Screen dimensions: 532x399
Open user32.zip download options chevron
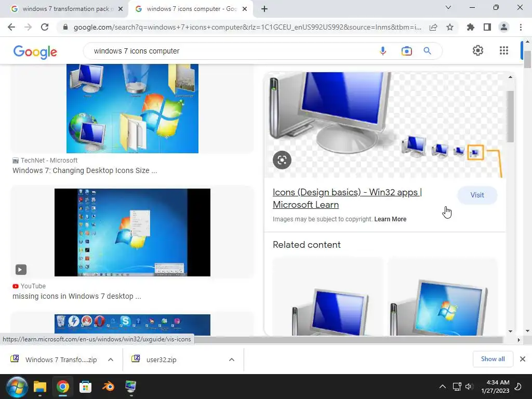click(232, 360)
